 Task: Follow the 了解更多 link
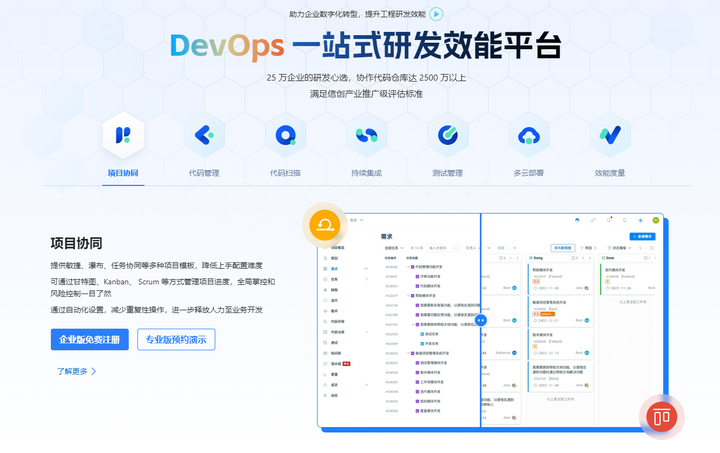(77, 371)
